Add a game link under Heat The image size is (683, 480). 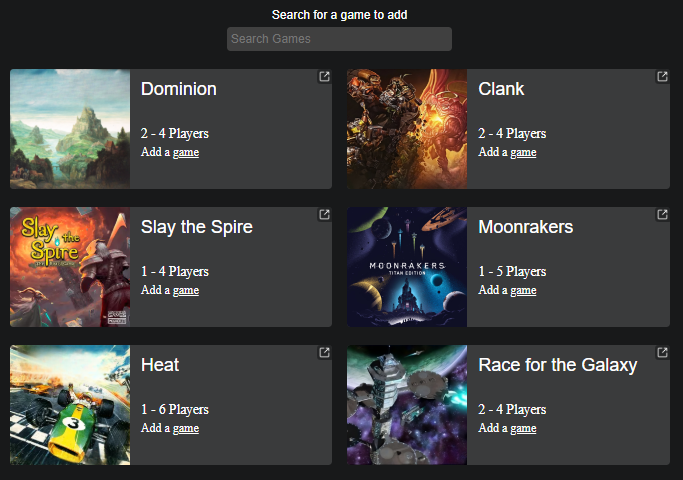(x=170, y=428)
